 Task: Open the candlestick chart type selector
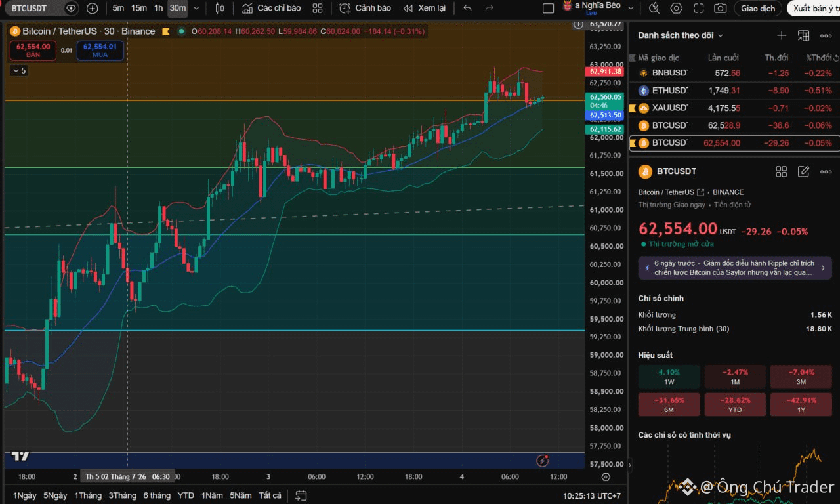click(220, 8)
